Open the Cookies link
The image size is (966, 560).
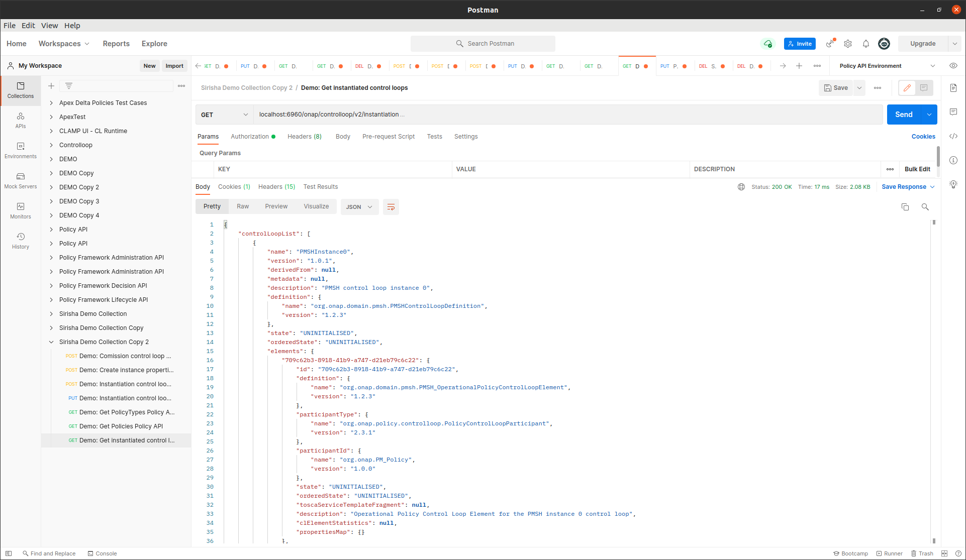pos(923,137)
